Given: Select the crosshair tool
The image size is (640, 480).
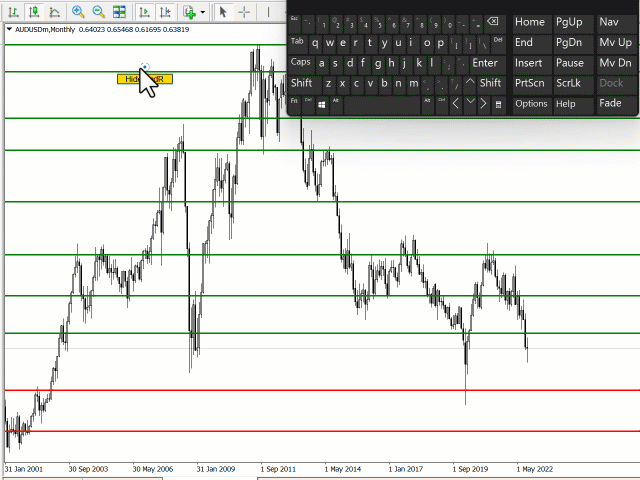Looking at the screenshot, I should click(244, 12).
